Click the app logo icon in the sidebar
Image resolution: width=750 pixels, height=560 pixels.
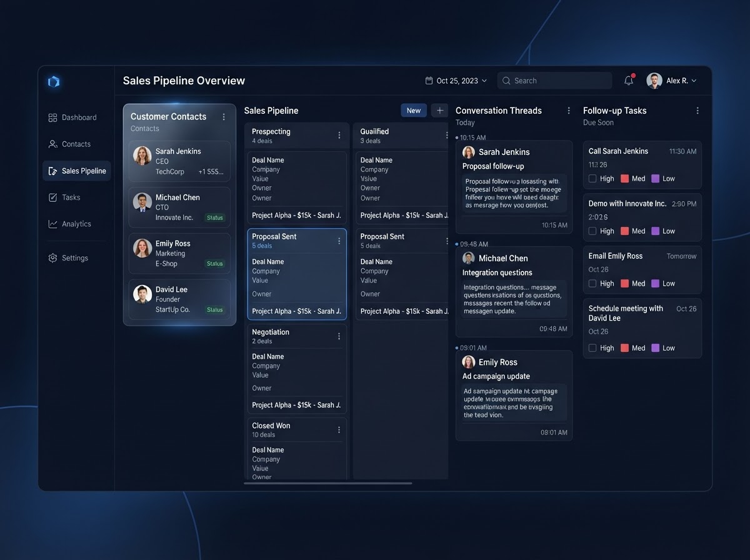tap(54, 81)
